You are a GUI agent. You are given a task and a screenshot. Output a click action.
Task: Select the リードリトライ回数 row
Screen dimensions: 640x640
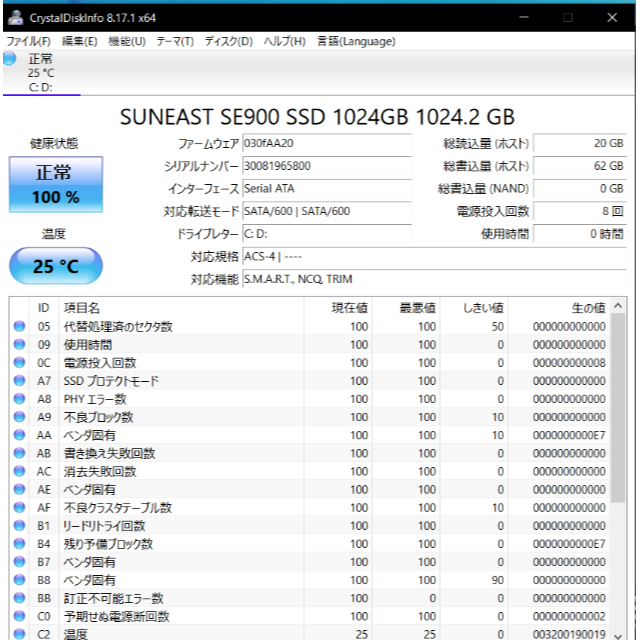pyautogui.click(x=309, y=525)
